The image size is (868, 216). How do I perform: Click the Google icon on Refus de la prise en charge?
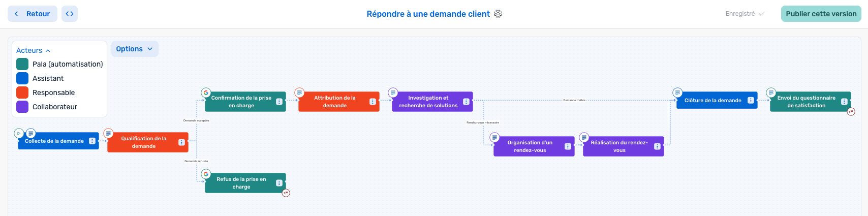(206, 174)
